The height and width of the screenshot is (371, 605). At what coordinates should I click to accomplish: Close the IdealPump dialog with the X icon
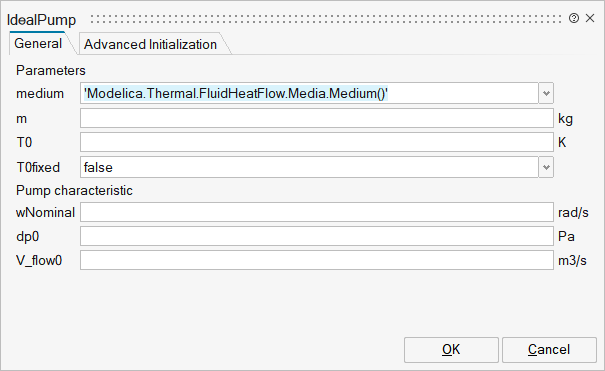pyautogui.click(x=590, y=18)
